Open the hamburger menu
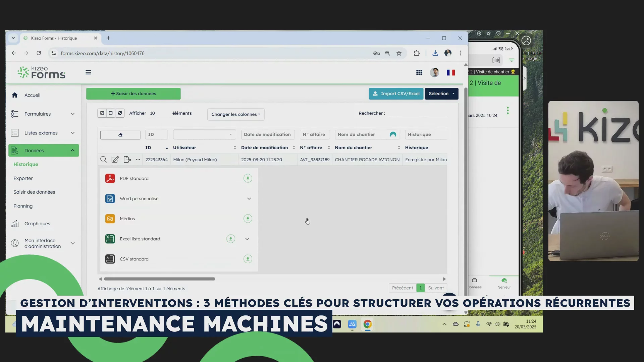Image resolution: width=644 pixels, height=362 pixels. coord(88,72)
